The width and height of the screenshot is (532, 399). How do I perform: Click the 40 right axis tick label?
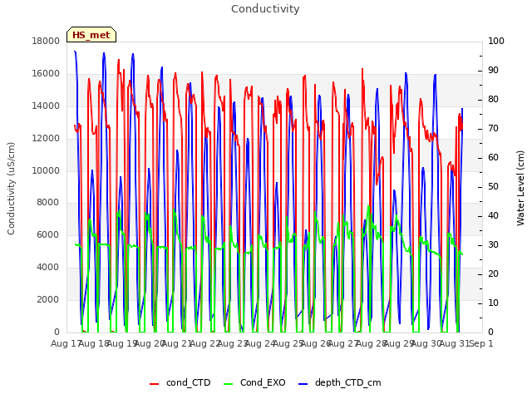[493, 216]
